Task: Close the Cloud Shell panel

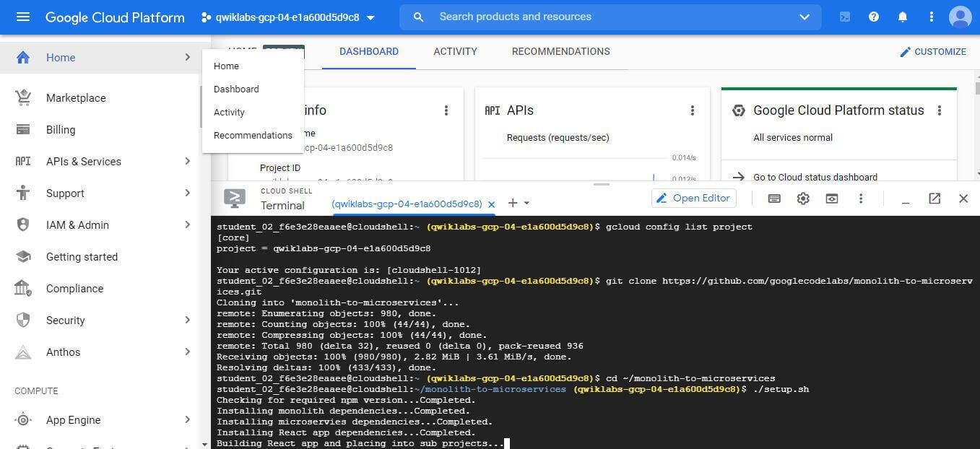Action: point(963,199)
